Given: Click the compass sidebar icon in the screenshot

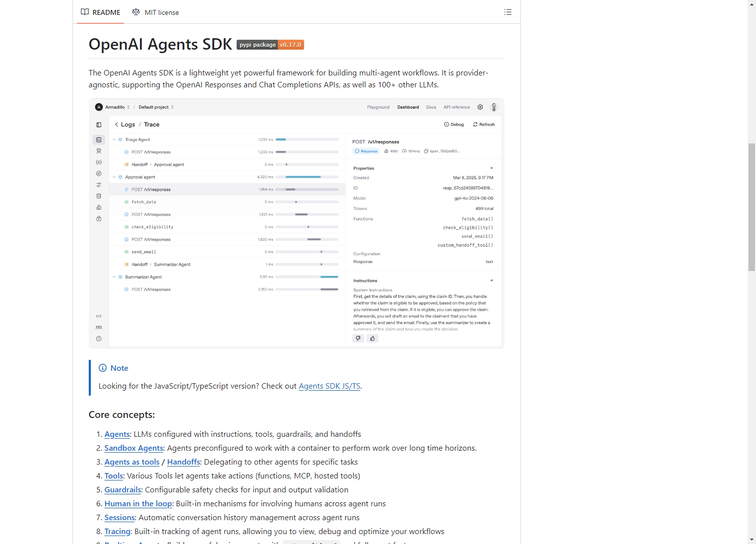Looking at the screenshot, I should click(99, 174).
